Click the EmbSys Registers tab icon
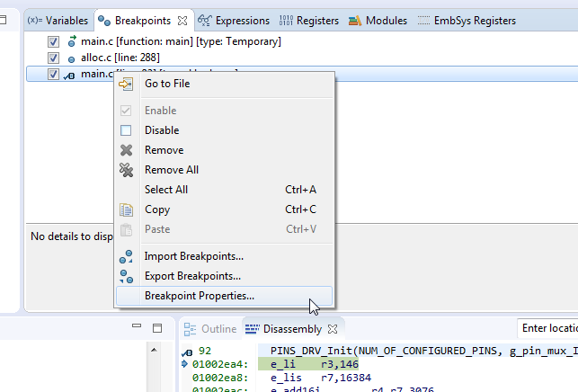This screenshot has width=578, height=392. click(423, 21)
